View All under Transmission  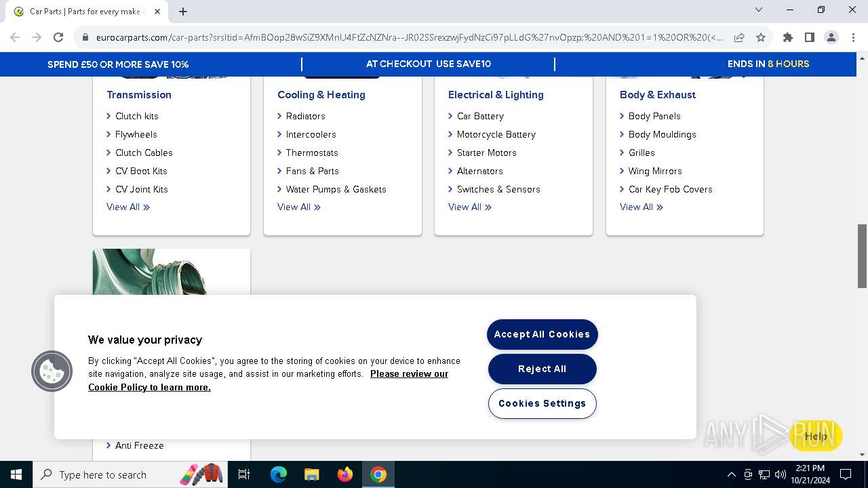click(x=128, y=207)
